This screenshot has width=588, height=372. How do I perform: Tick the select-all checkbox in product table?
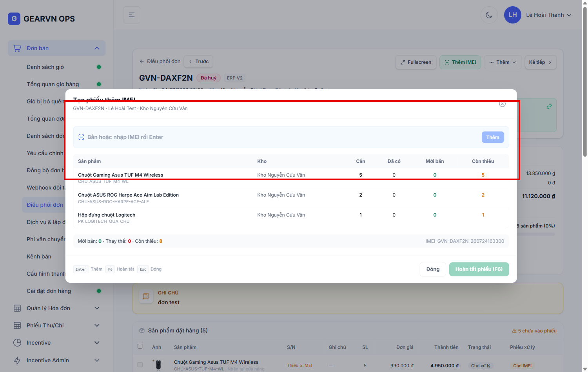[x=140, y=346]
